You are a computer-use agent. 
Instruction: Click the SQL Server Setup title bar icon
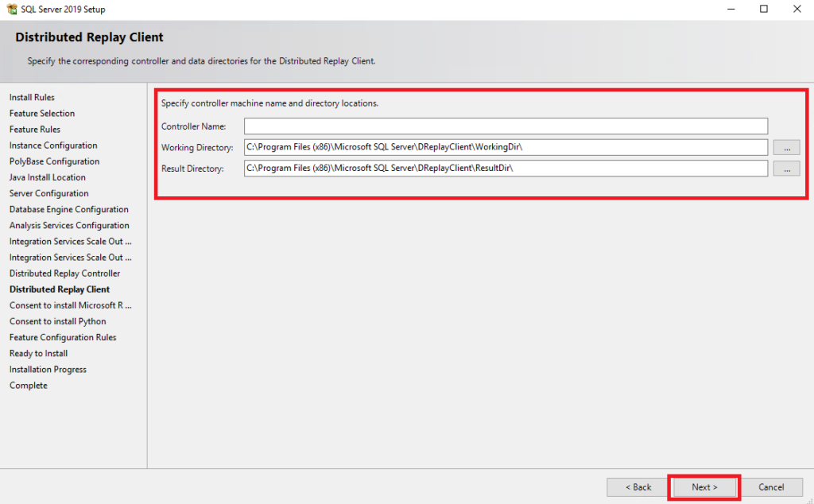coord(11,9)
